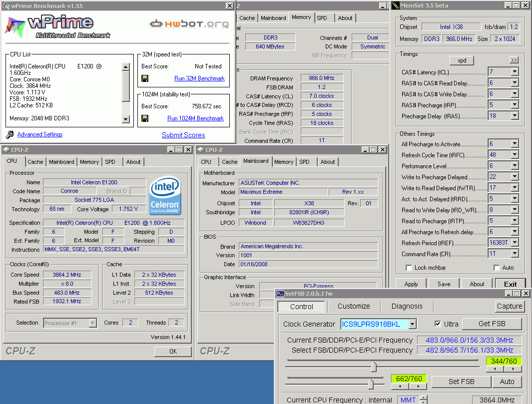The width and height of the screenshot is (532, 404).
Task: Enable the Auto checkbox in MemSet
Action: tap(497, 268)
